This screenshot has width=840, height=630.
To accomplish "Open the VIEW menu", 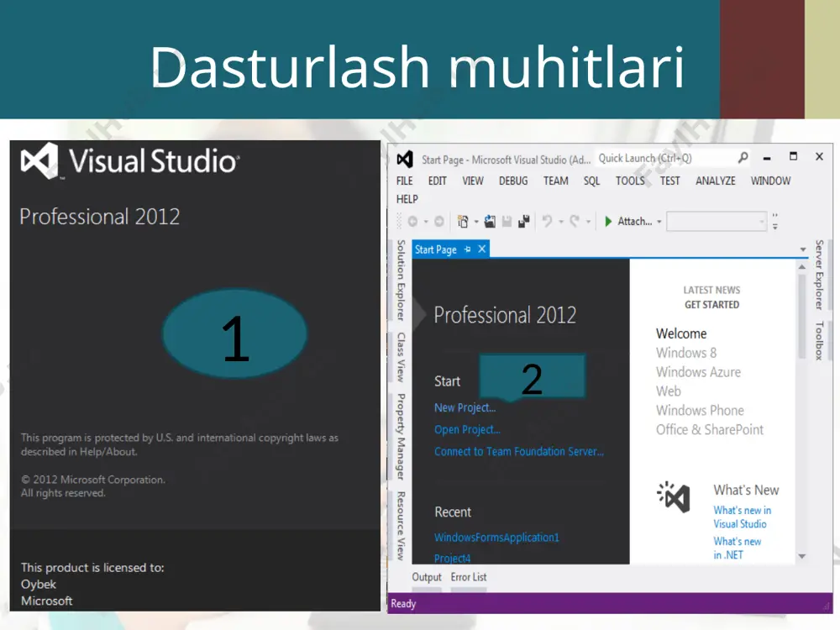I will click(x=472, y=181).
